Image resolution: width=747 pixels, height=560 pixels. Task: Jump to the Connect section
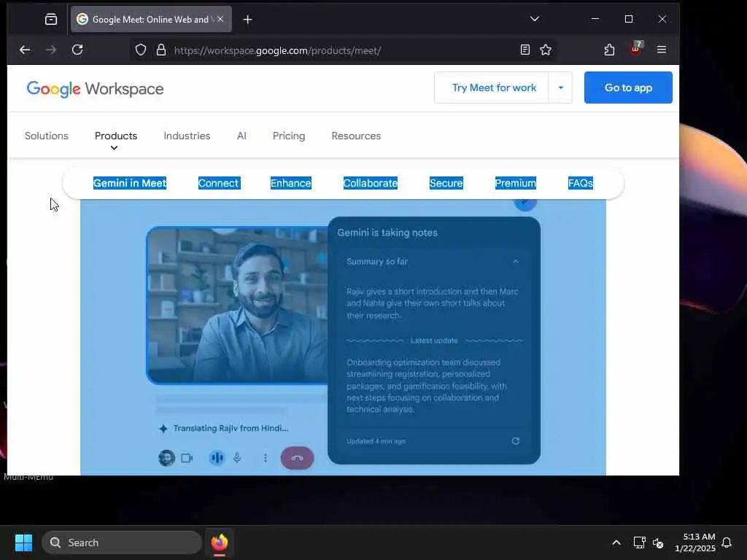point(219,183)
